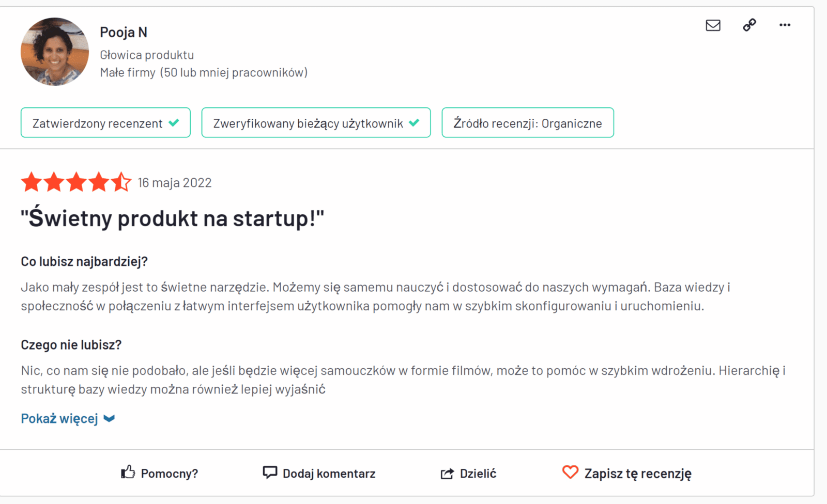Click the Źródło recenzji: Organiczne badge
The image size is (827, 504).
point(528,123)
